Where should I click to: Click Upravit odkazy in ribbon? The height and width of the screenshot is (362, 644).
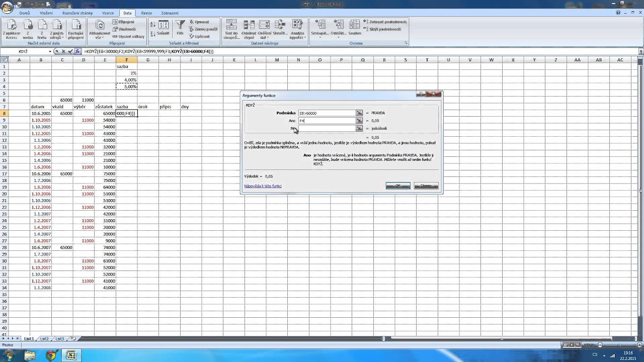tap(128, 36)
